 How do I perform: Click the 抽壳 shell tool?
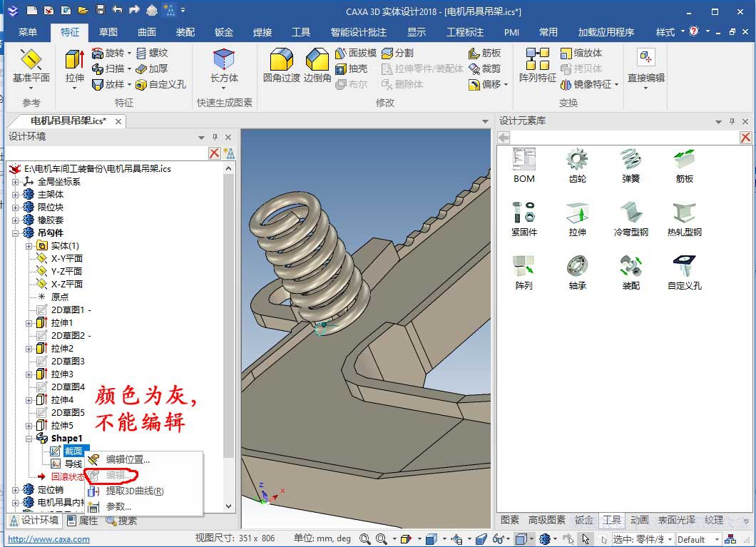[352, 69]
